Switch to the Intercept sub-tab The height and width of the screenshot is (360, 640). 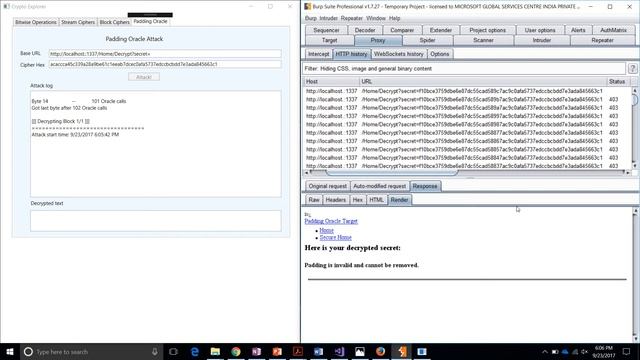pyautogui.click(x=318, y=54)
